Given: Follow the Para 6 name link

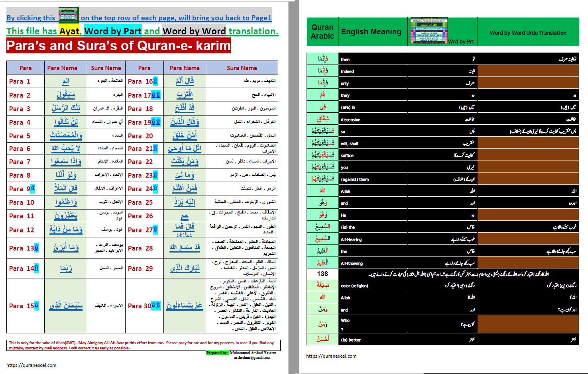Looking at the screenshot, I should click(x=66, y=148).
